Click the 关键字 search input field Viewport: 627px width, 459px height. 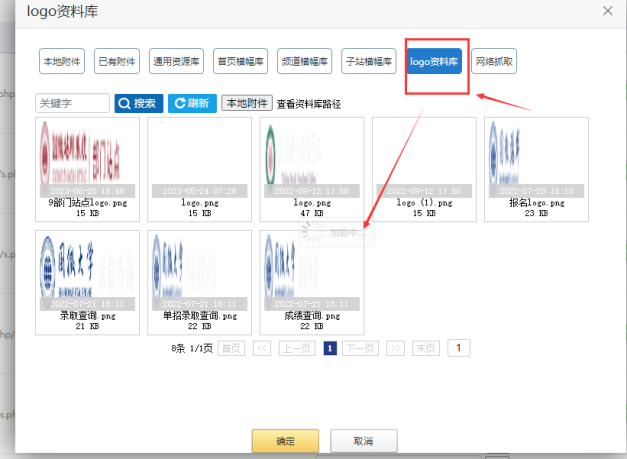point(72,103)
